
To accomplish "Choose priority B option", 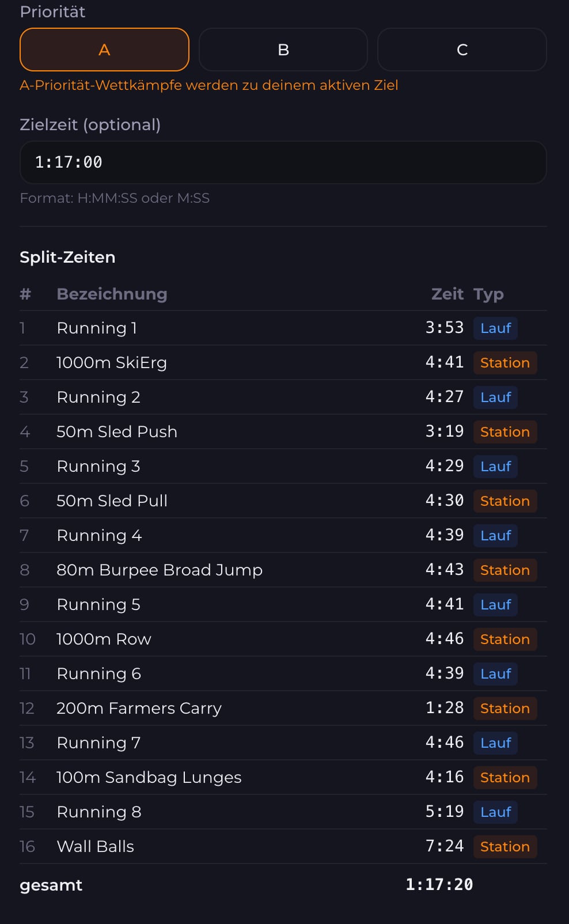I will (x=283, y=50).
